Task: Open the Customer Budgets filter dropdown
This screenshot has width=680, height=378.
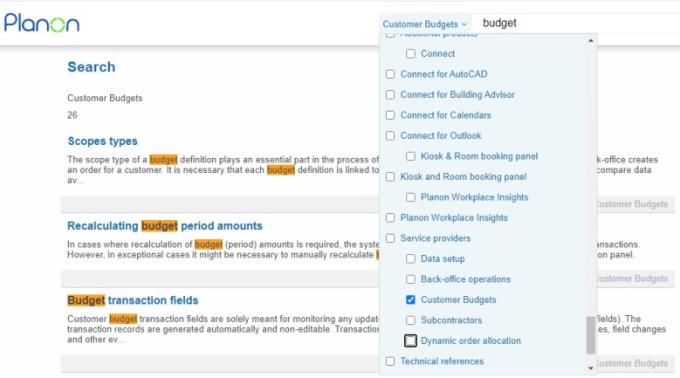Action: click(425, 24)
